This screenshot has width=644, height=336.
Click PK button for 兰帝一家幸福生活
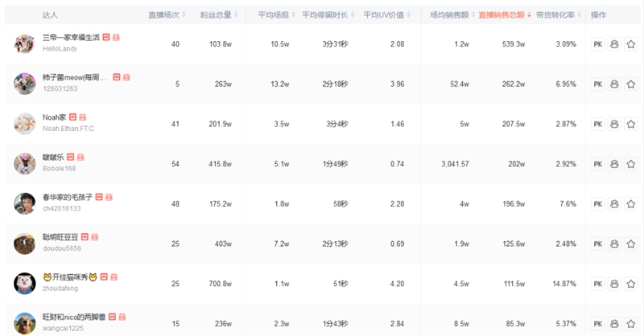[x=597, y=44]
